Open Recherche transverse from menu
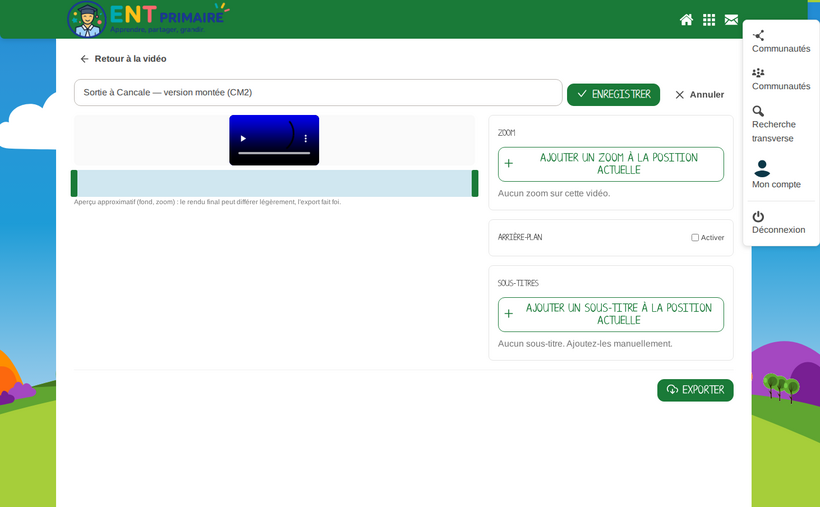 774,124
